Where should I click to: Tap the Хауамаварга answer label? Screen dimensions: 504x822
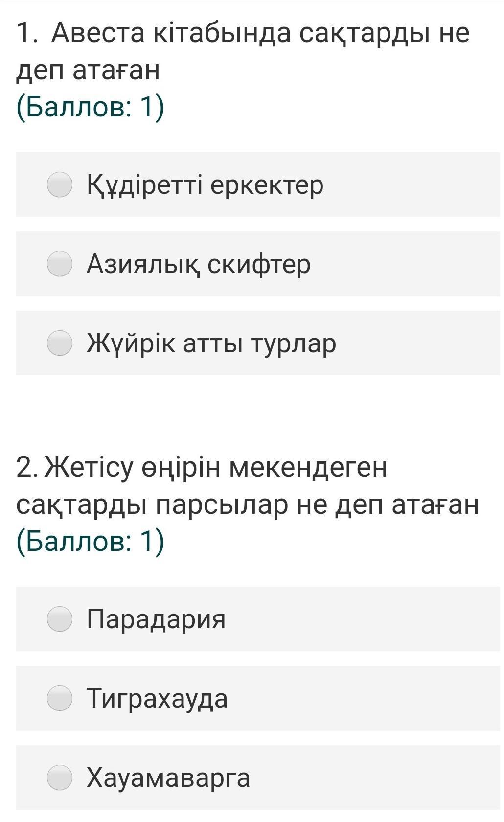(x=168, y=778)
